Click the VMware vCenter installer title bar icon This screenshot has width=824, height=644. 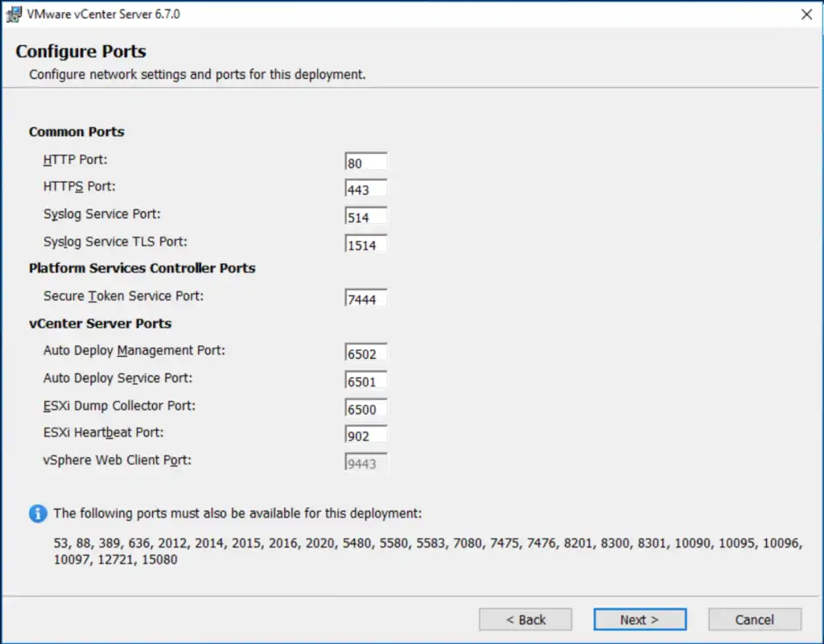coord(14,14)
